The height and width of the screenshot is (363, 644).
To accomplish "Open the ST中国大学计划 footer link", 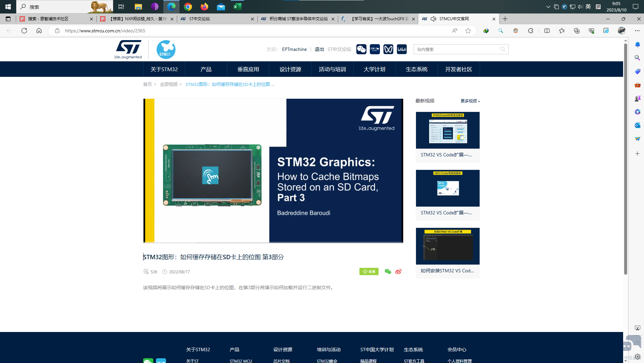I will (377, 350).
